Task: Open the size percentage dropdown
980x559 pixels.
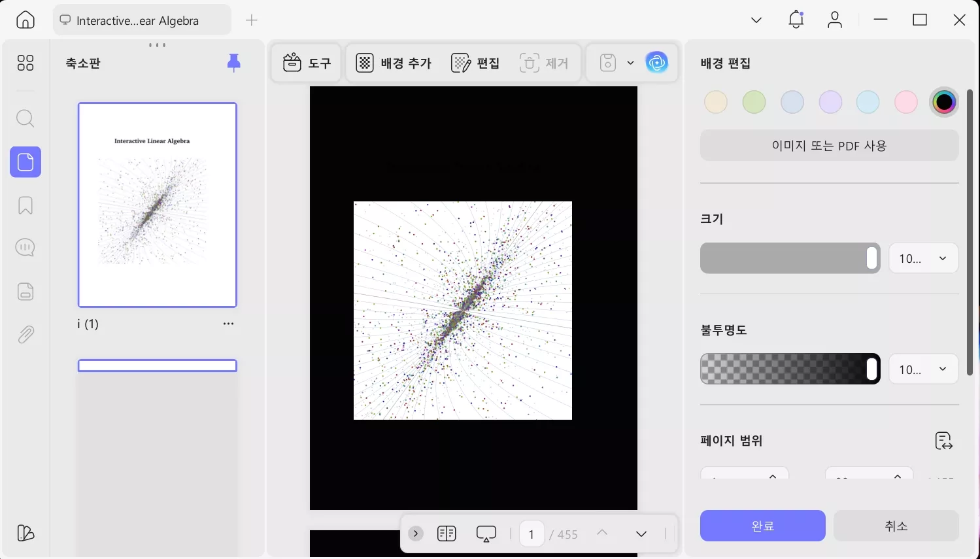Action: coord(923,258)
